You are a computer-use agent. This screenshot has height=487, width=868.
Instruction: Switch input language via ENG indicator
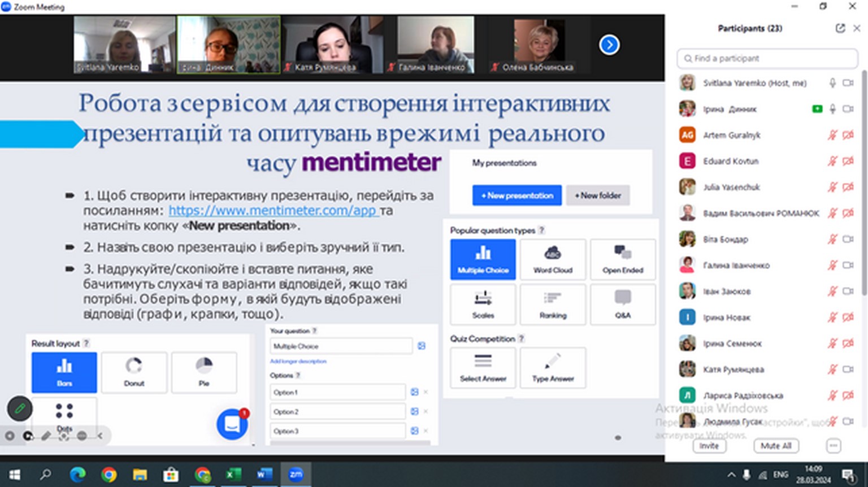pos(781,475)
